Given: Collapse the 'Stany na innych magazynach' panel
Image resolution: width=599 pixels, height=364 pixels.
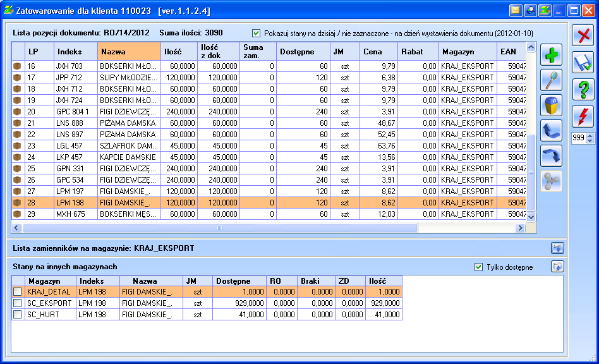Looking at the screenshot, I should coord(557,267).
